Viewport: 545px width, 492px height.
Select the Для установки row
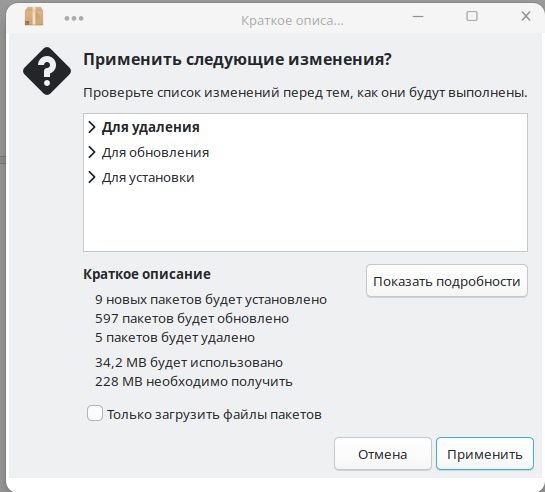tap(305, 177)
